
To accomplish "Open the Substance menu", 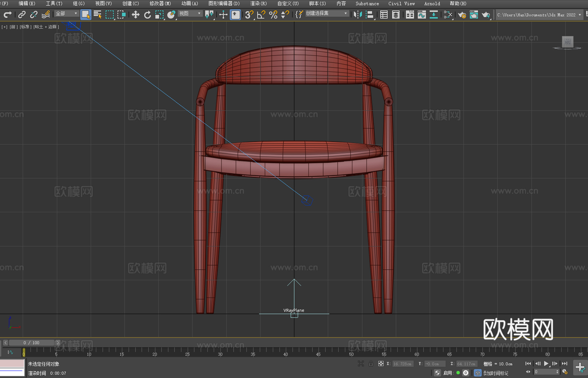I will point(367,3).
